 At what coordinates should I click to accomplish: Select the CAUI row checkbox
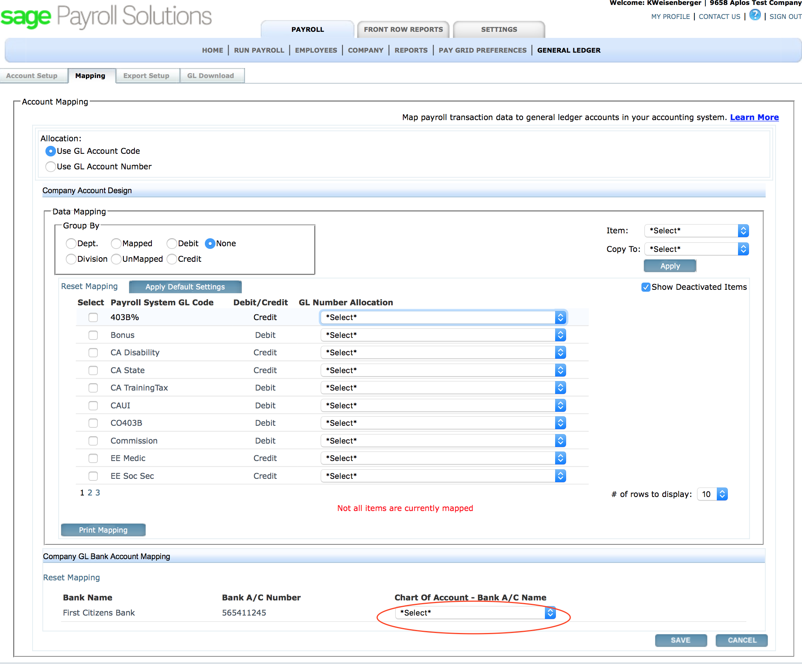(93, 406)
